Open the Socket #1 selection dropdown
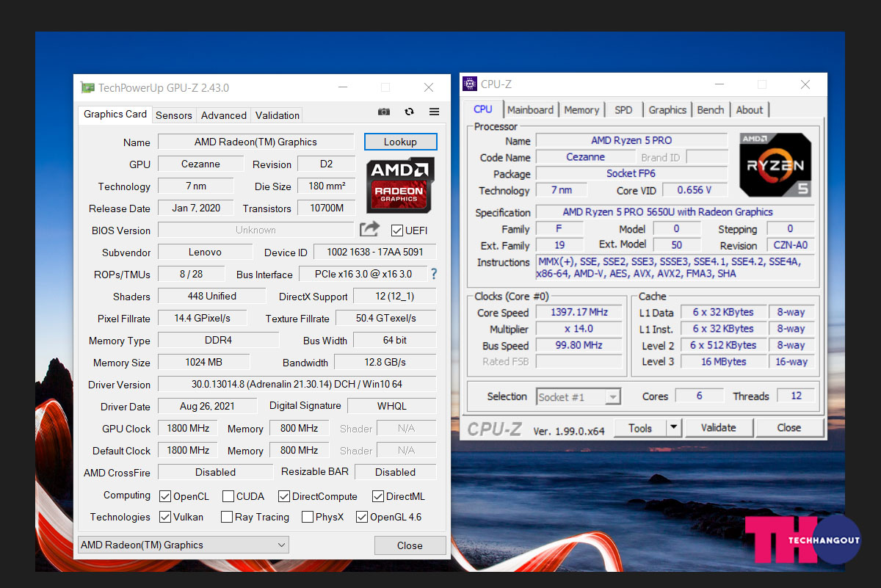 pos(579,397)
